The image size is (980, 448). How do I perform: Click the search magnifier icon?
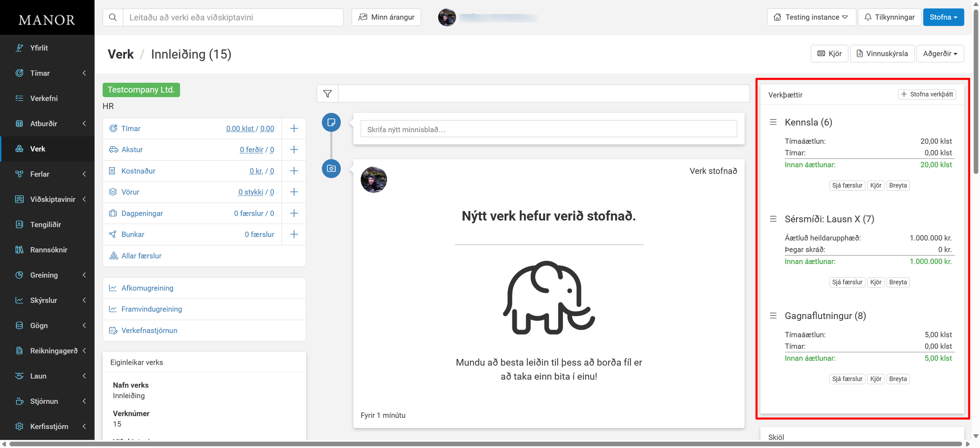[113, 17]
